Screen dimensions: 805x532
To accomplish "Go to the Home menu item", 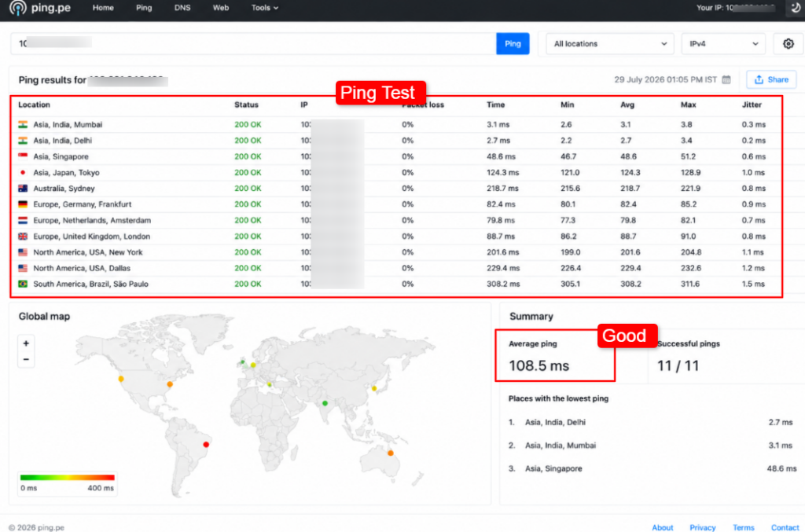I will coord(103,8).
